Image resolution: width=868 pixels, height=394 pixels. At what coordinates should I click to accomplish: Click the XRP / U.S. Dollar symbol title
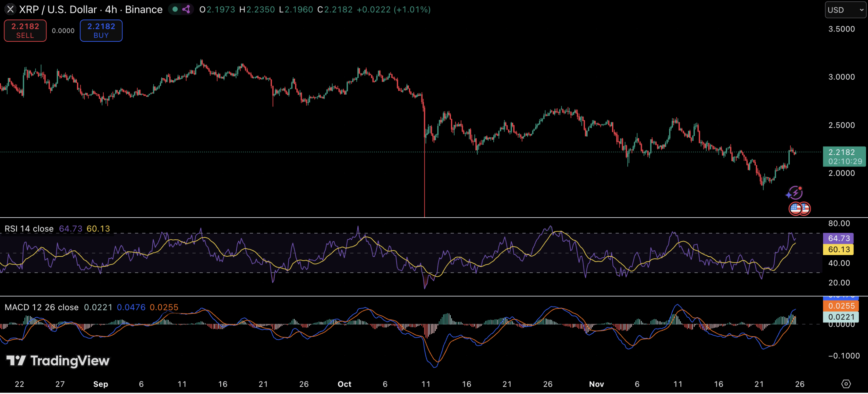91,9
